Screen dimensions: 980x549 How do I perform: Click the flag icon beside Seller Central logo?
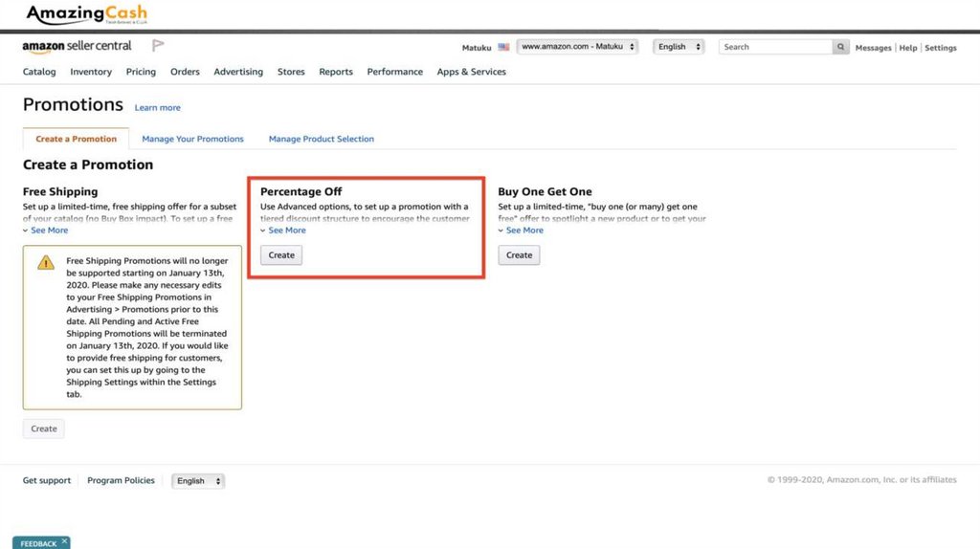click(158, 46)
